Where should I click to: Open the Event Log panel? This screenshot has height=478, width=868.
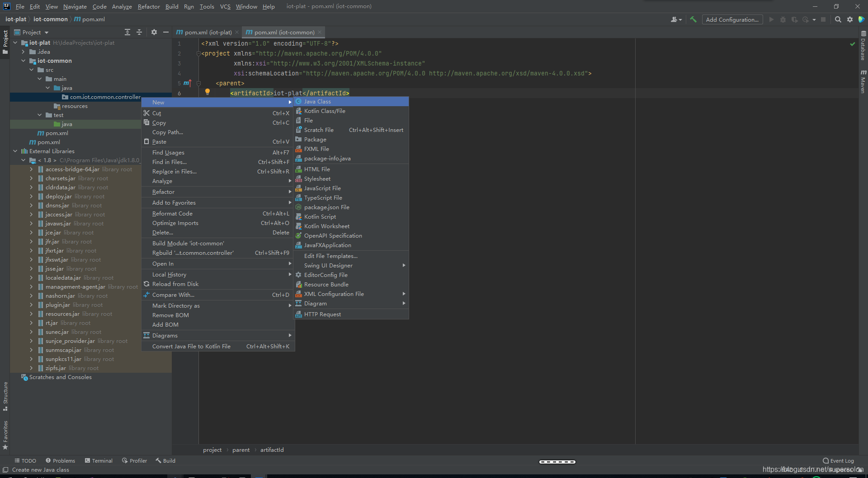point(839,460)
